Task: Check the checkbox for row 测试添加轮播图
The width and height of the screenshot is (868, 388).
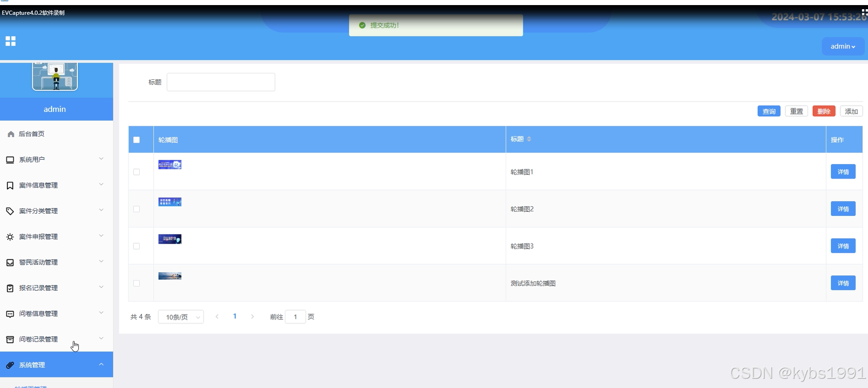Action: coord(136,283)
